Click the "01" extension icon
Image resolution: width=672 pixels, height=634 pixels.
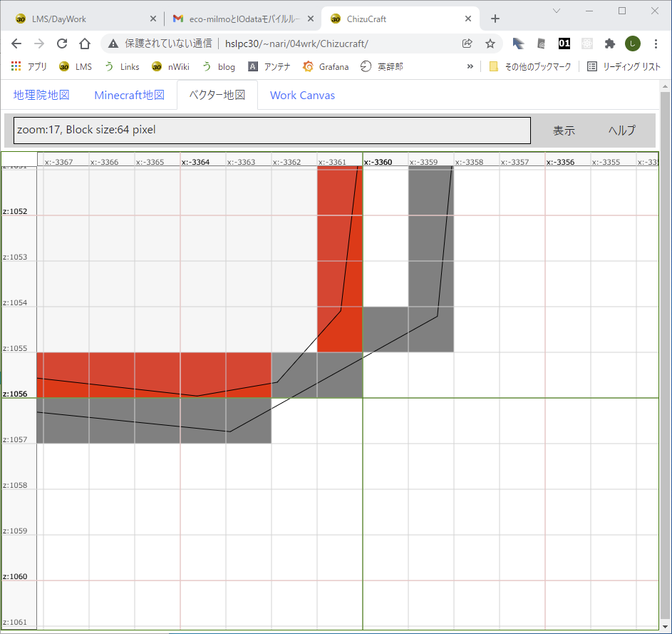[x=564, y=44]
